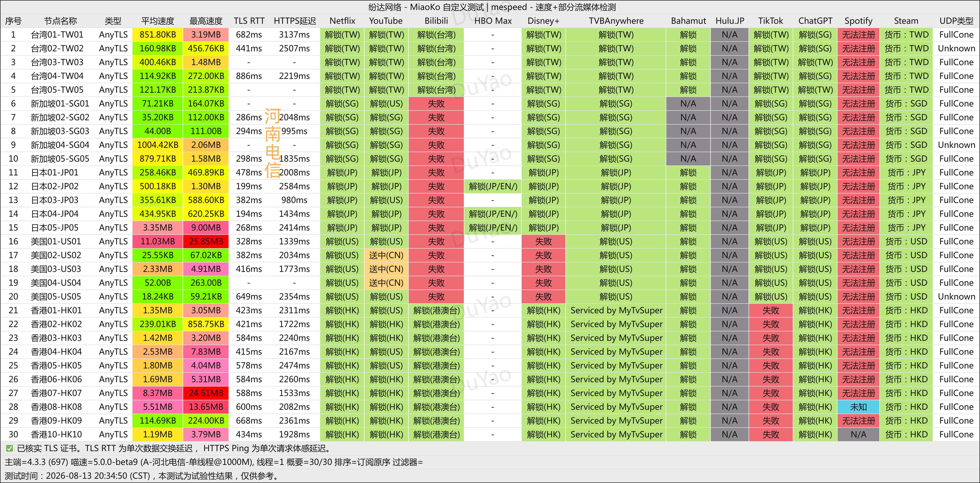Viewport: 980px width, 483px height.
Task: Select the 1.48MB max speed cell
Action: pos(206,62)
